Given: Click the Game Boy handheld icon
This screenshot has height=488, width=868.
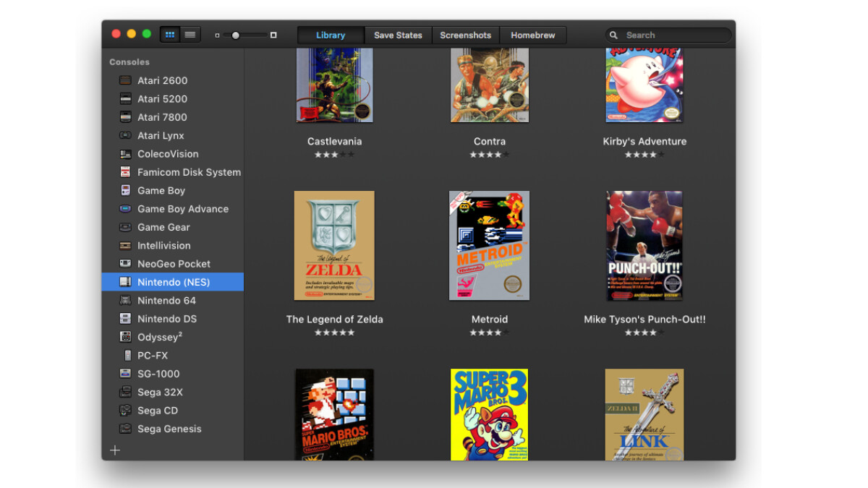Looking at the screenshot, I should 126,190.
